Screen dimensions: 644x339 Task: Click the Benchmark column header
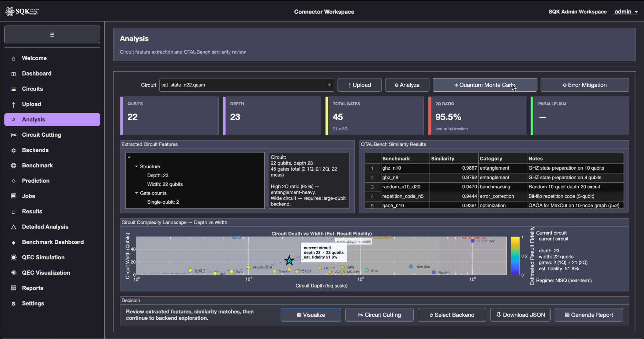tap(405, 159)
